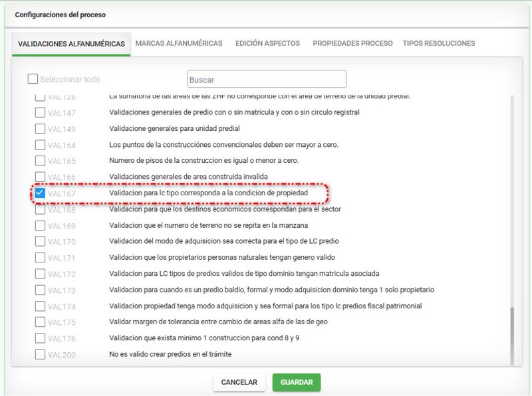Image resolution: width=532 pixels, height=396 pixels.
Task: Check the VAL200 checkbox
Action: (x=40, y=354)
